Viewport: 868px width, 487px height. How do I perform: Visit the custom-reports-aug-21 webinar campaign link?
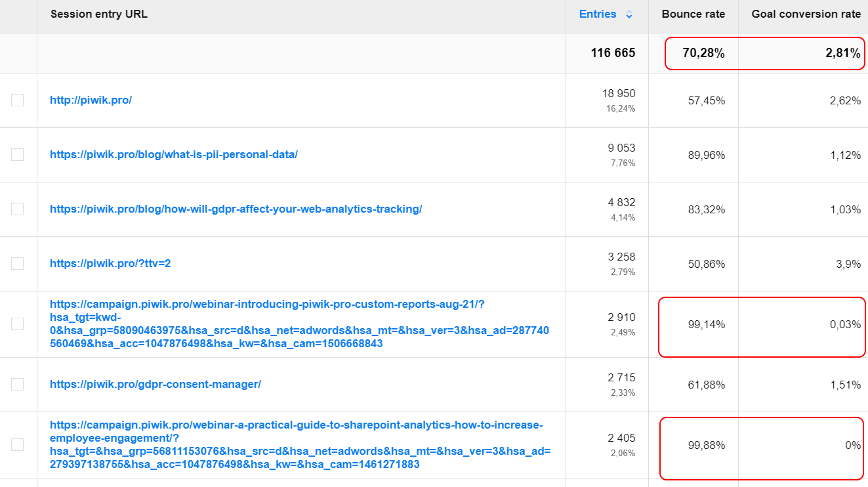point(266,305)
